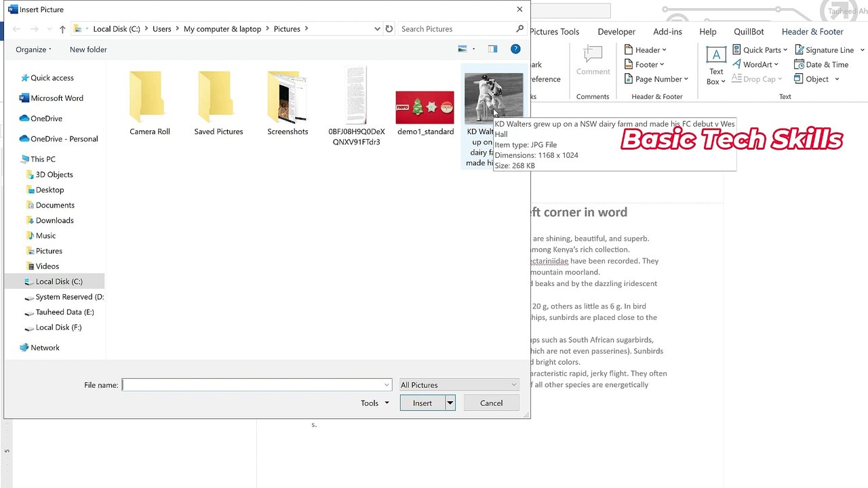Click Local Disk (C:) in address path
The image size is (868, 488).
click(x=117, y=29)
